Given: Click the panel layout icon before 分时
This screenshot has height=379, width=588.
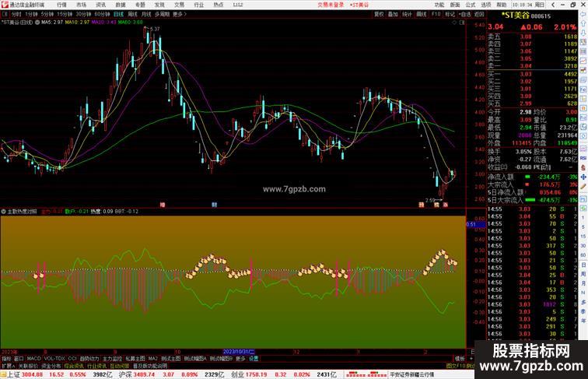Looking at the screenshot, I should point(5,14).
